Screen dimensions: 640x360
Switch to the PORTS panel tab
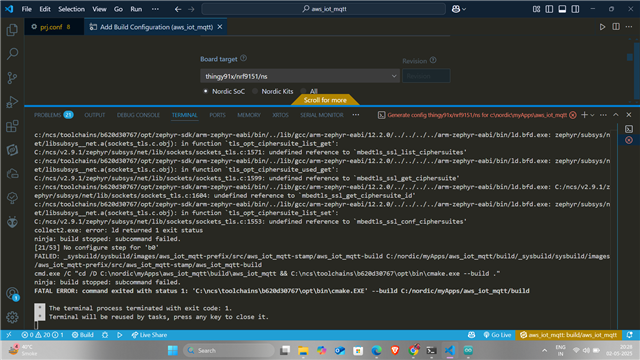point(217,115)
